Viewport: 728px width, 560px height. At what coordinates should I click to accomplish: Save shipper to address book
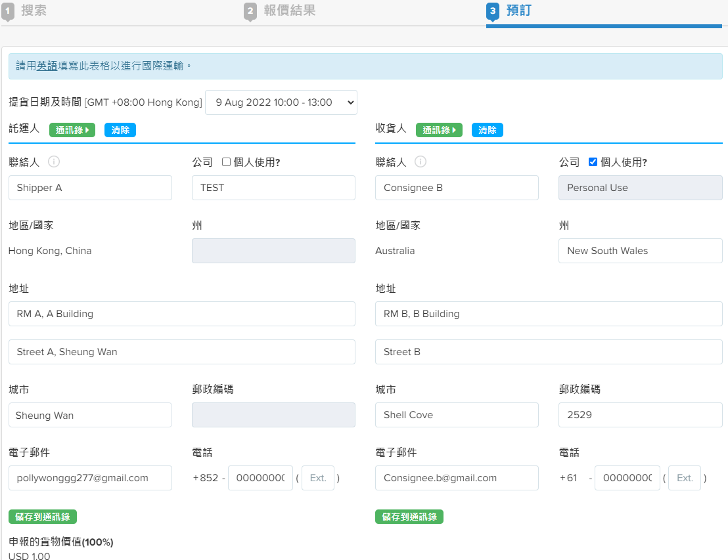point(43,517)
